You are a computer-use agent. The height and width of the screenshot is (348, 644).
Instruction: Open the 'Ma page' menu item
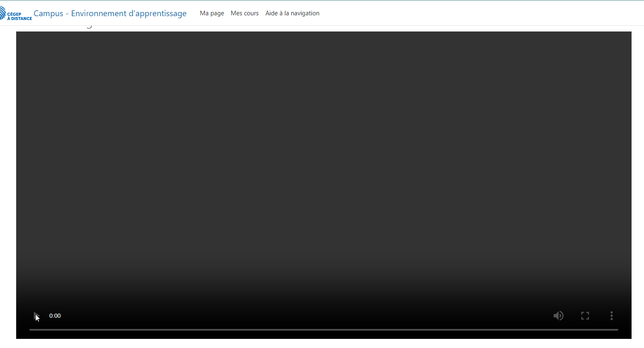point(211,13)
